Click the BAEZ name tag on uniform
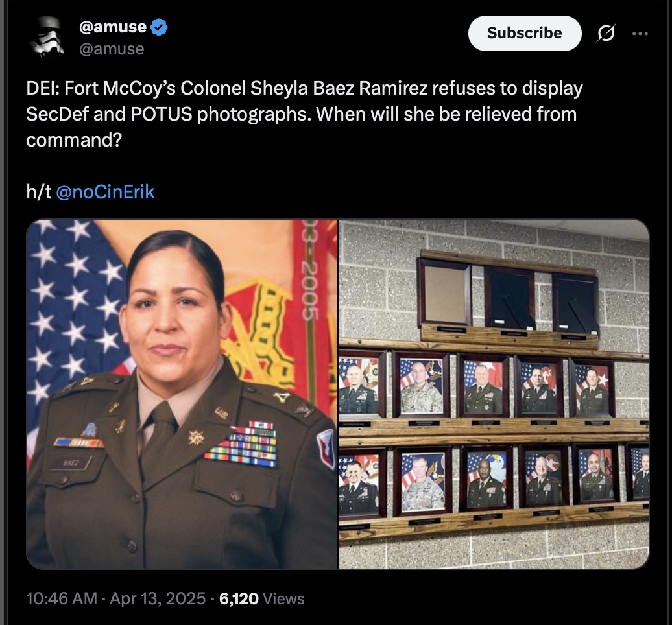The height and width of the screenshot is (625, 672). (71, 463)
